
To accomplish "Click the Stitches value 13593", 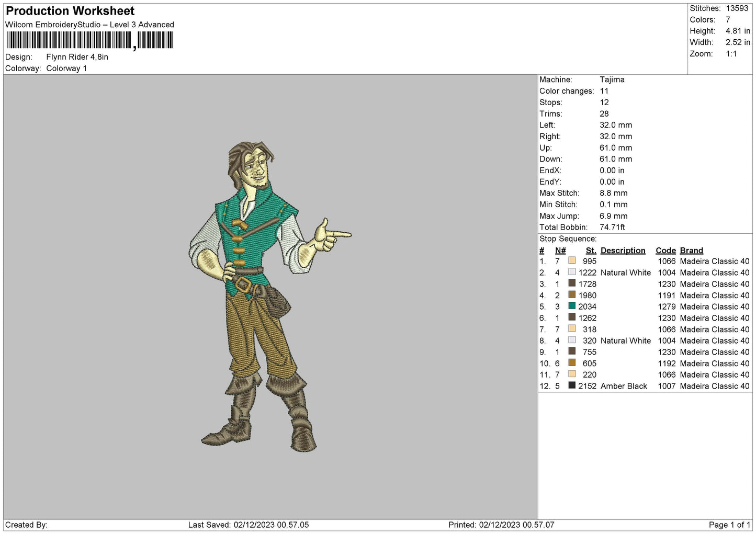I will pos(737,8).
